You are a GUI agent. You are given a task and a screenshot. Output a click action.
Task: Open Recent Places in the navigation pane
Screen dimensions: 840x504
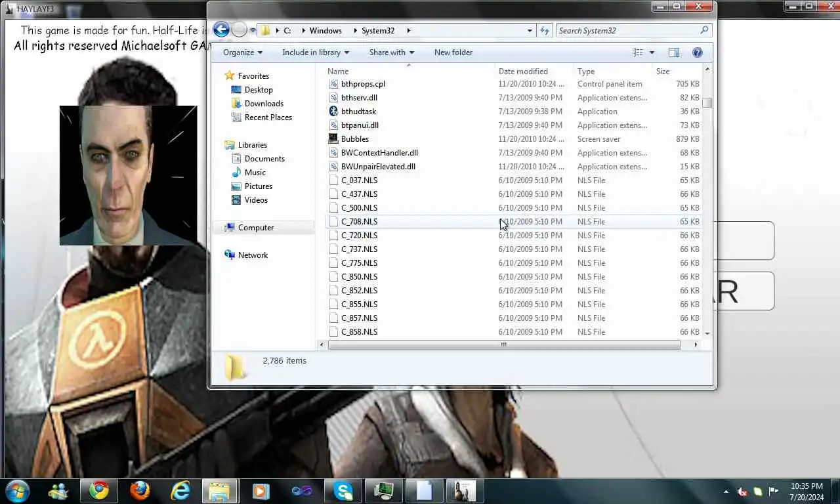pos(268,117)
